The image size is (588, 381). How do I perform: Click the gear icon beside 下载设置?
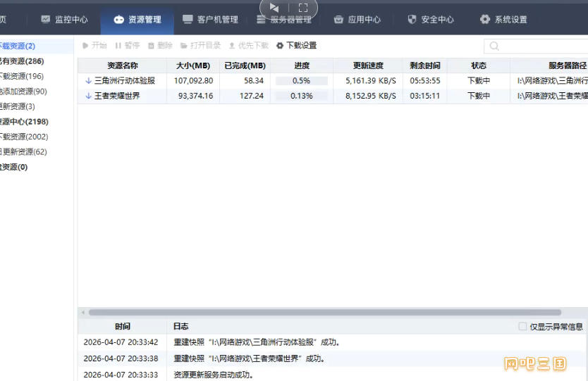tap(280, 46)
